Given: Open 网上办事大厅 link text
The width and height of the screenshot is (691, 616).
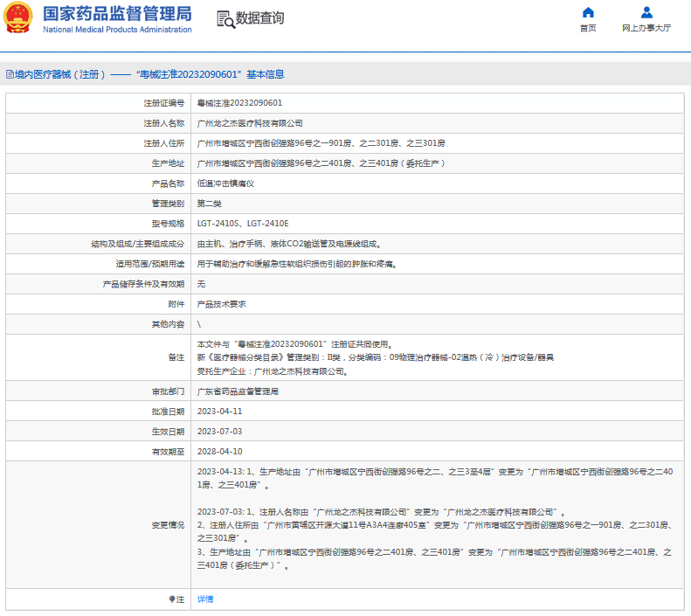Looking at the screenshot, I should (x=646, y=28).
